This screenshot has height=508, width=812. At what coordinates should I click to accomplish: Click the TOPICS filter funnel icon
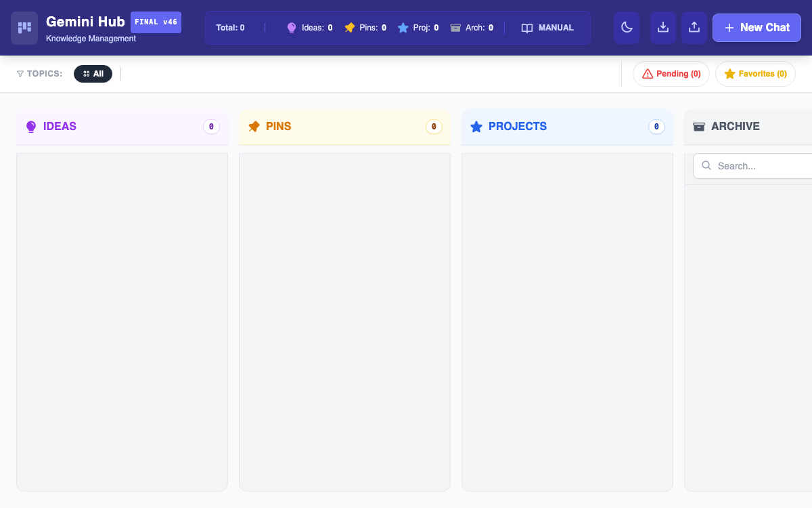[20, 74]
